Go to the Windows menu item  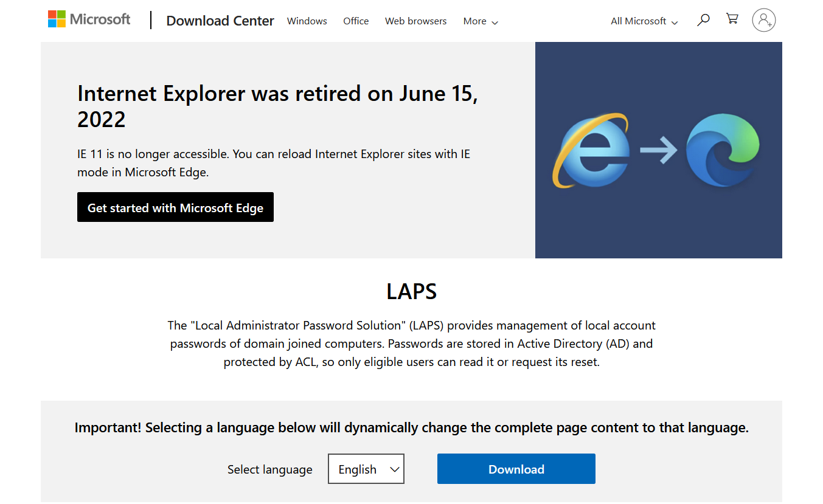307,21
